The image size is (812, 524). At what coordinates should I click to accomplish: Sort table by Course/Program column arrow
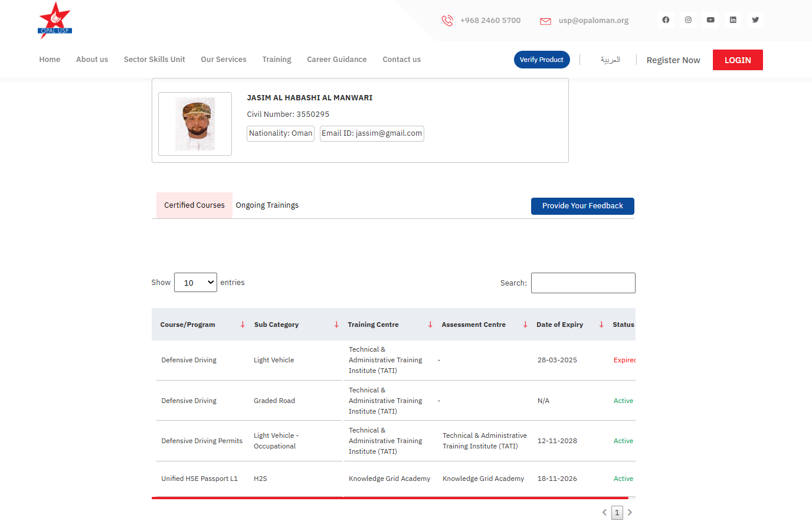[243, 325]
